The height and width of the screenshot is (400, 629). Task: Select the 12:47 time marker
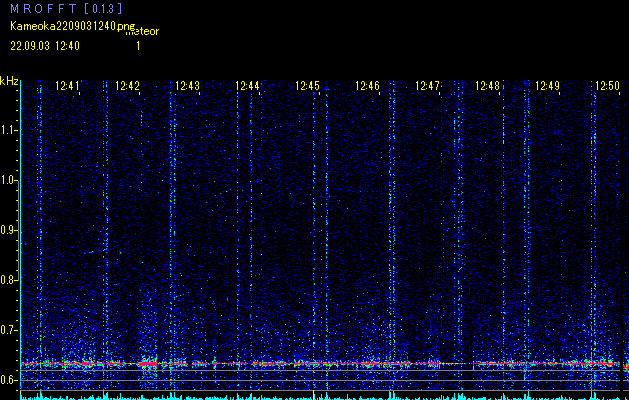click(x=427, y=86)
